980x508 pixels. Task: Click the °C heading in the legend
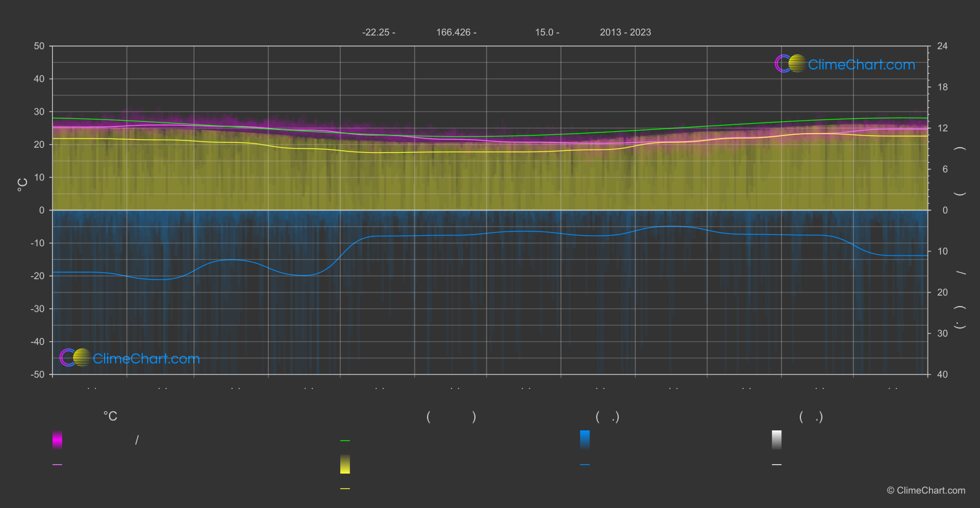110,417
